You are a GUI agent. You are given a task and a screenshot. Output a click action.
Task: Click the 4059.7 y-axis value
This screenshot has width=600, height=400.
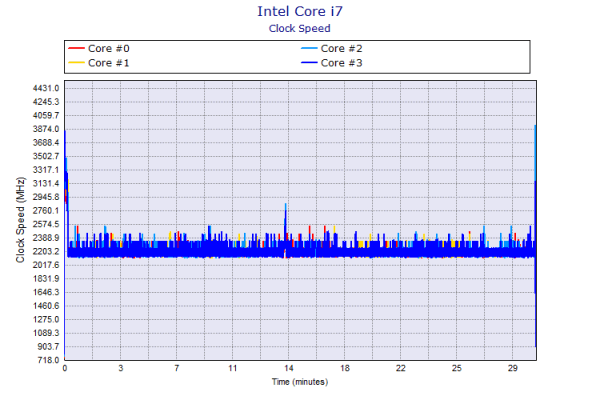click(46, 116)
